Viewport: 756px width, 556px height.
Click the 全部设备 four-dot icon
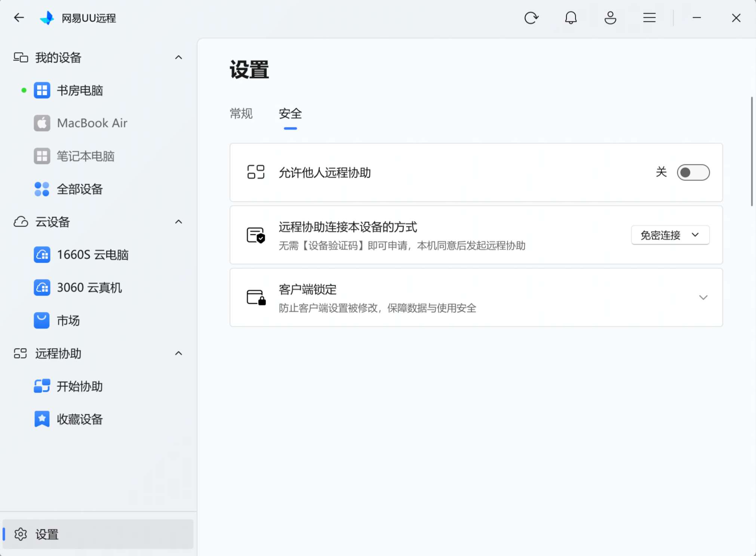[42, 189]
